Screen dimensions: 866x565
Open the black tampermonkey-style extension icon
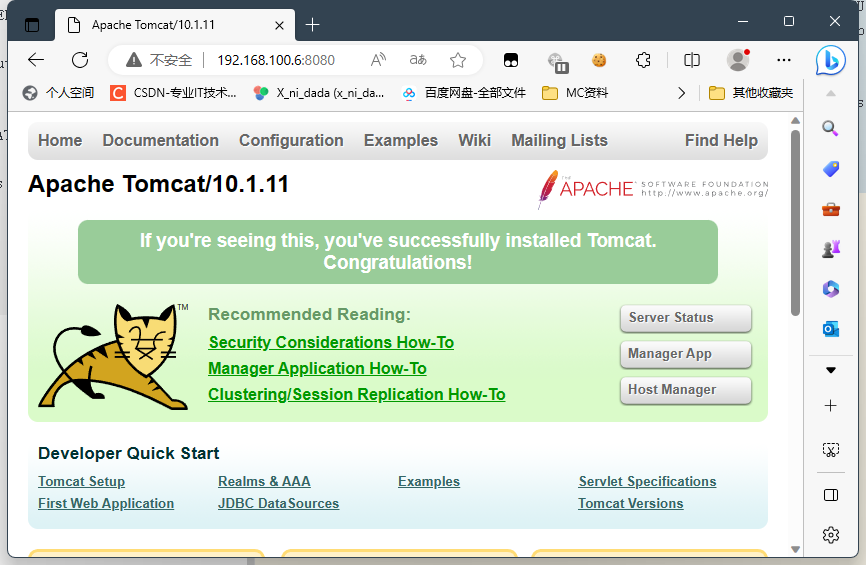click(511, 60)
